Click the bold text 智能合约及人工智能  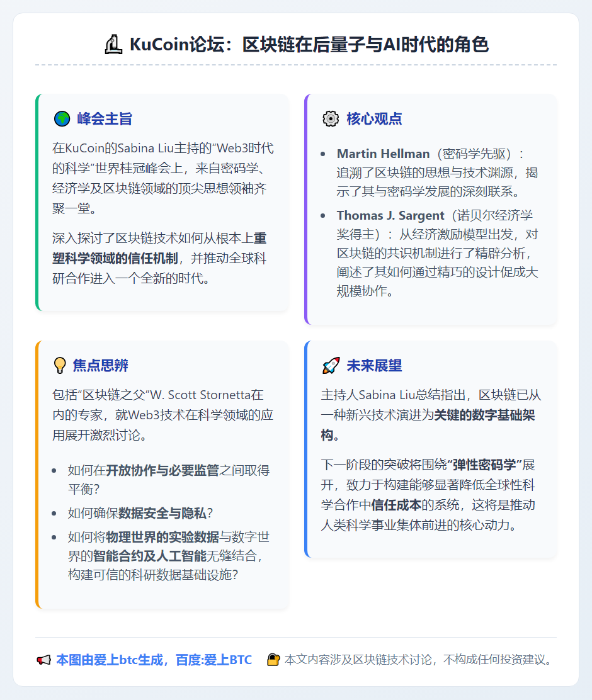pos(150,556)
